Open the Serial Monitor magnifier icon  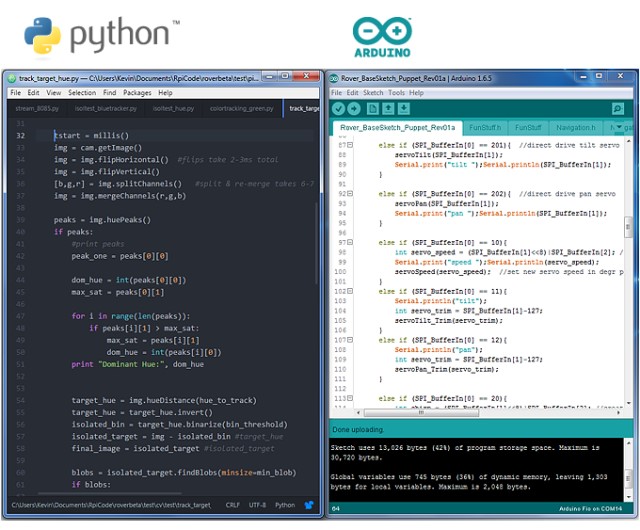tap(617, 108)
